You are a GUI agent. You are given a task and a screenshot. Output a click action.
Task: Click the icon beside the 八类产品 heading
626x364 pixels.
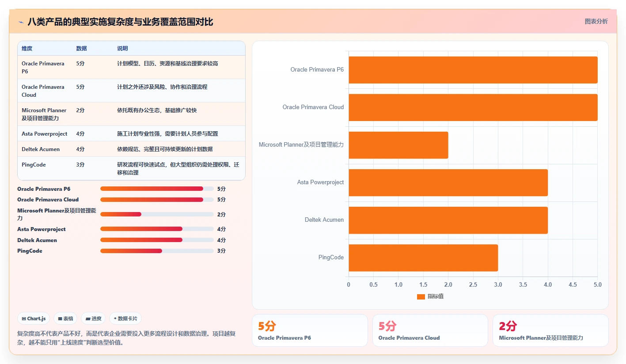21,22
